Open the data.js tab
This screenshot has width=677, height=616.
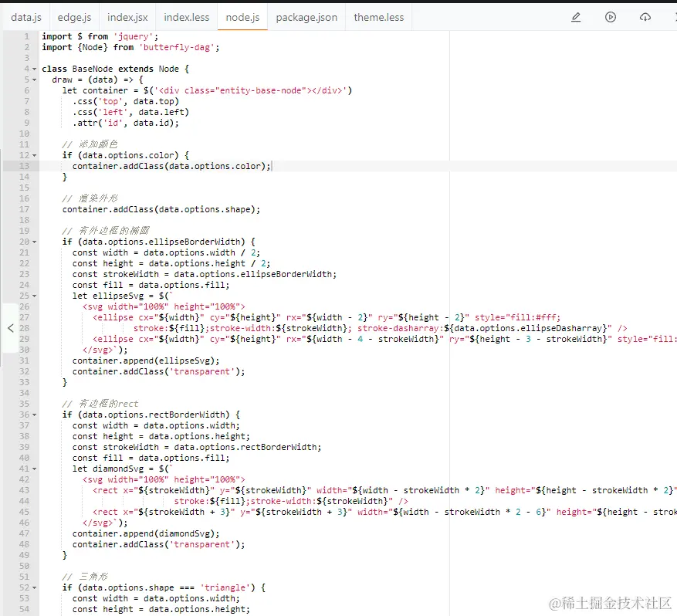[26, 17]
